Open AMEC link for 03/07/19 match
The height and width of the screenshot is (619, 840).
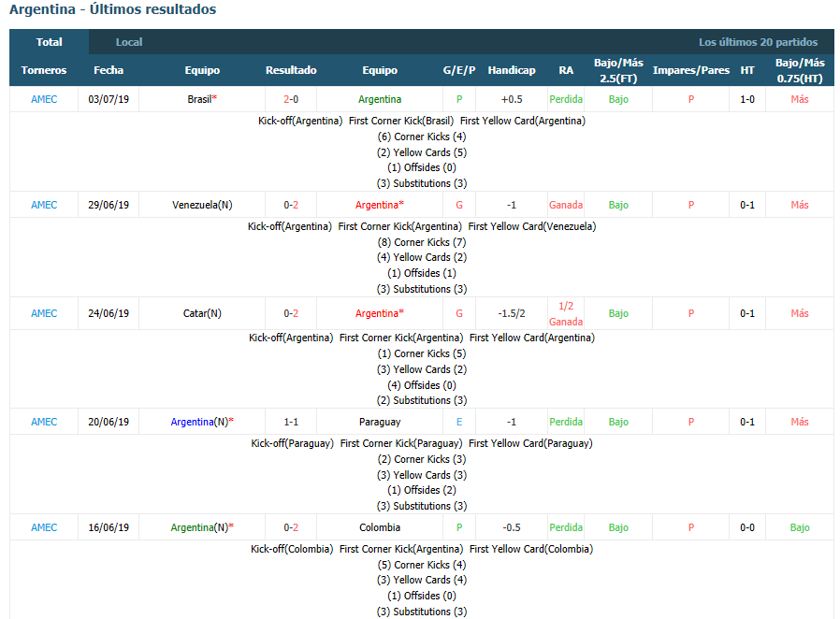pyautogui.click(x=44, y=99)
